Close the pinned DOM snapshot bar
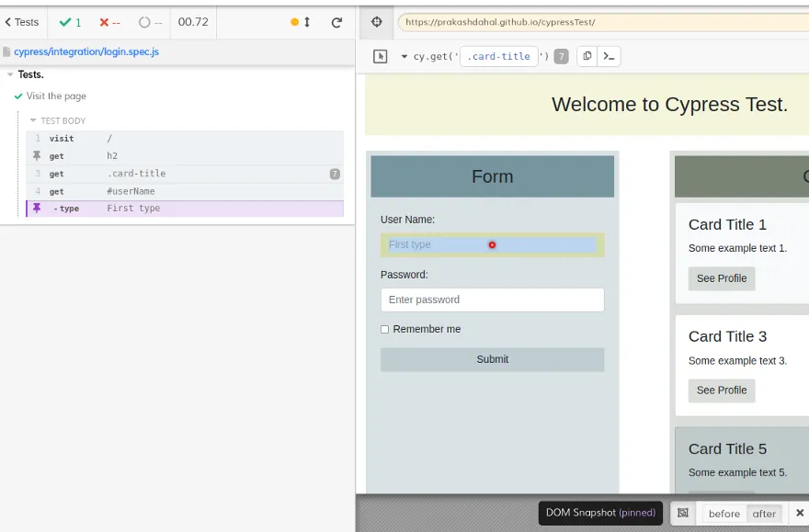This screenshot has height=532, width=809. 800,513
